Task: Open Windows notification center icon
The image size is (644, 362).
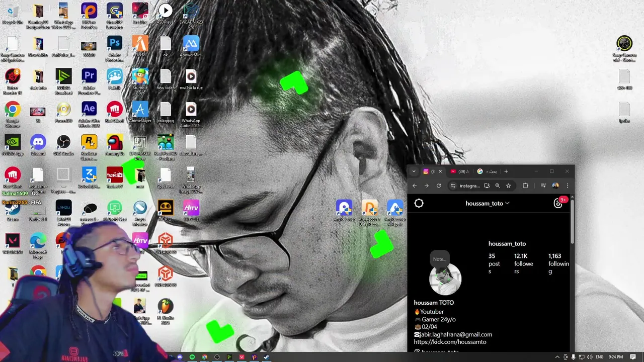Action: (632, 357)
